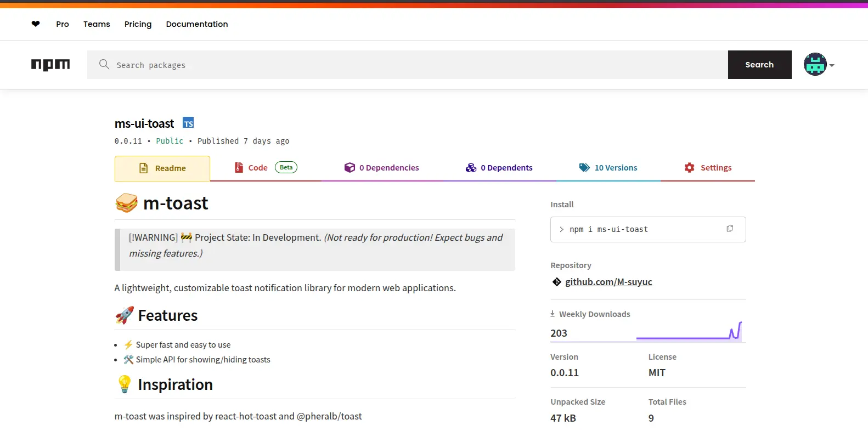Click "Published 7 days ago" text

[243, 141]
